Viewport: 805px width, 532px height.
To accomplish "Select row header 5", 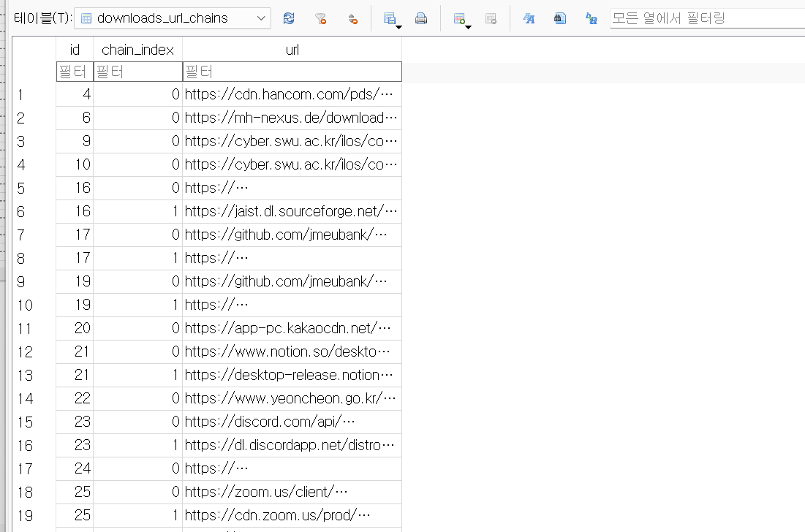I will click(34, 188).
